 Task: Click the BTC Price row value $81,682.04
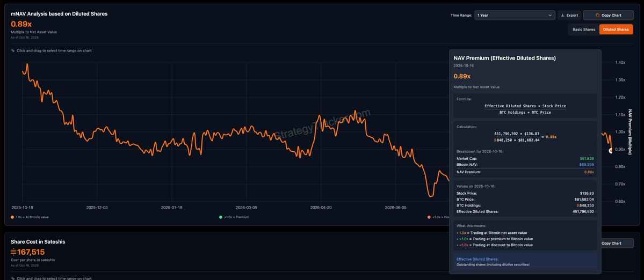[x=584, y=199]
